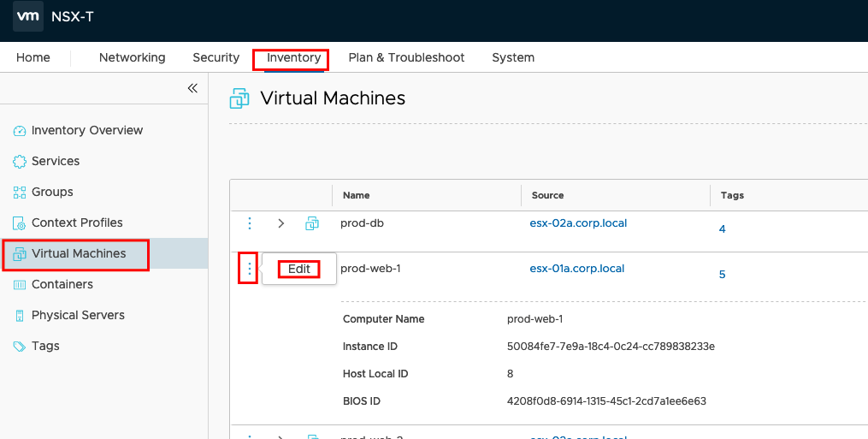Click the Instance ID value 50084fe7-7e9a-18c4-0c24-cc789838233e

[x=611, y=347]
